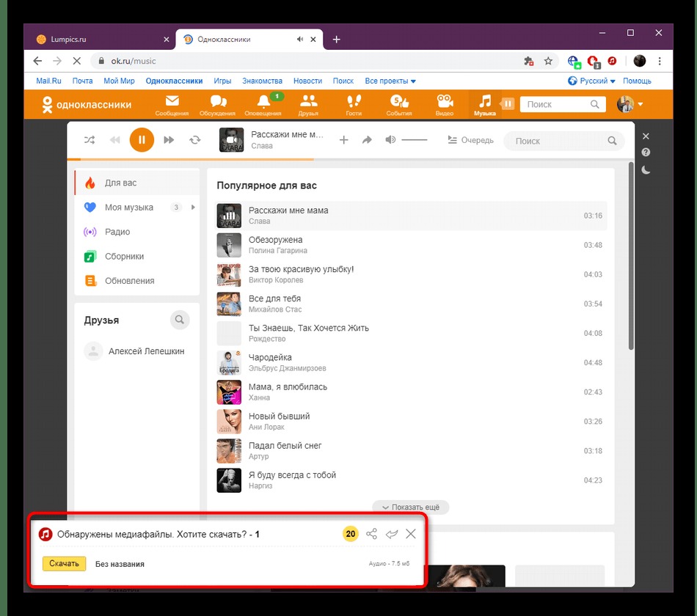Mute the Одноклассники tab audio
697x616 pixels.
pyautogui.click(x=300, y=40)
